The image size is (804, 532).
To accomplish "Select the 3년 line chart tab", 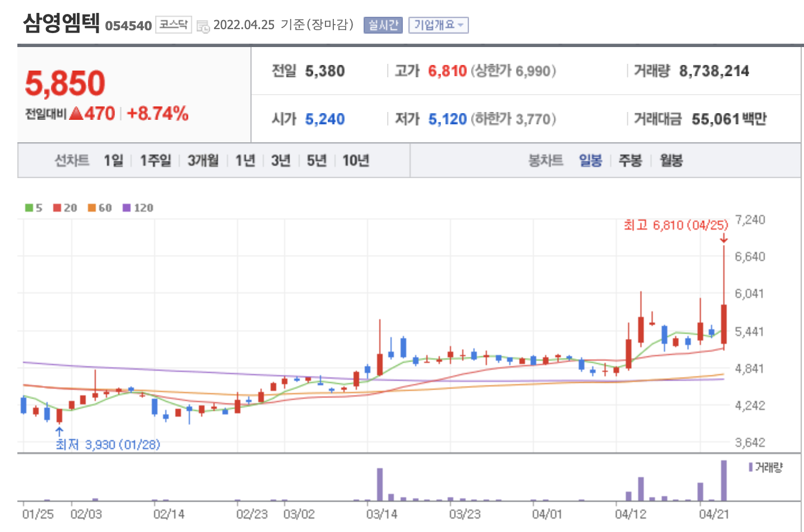I will point(281,161).
